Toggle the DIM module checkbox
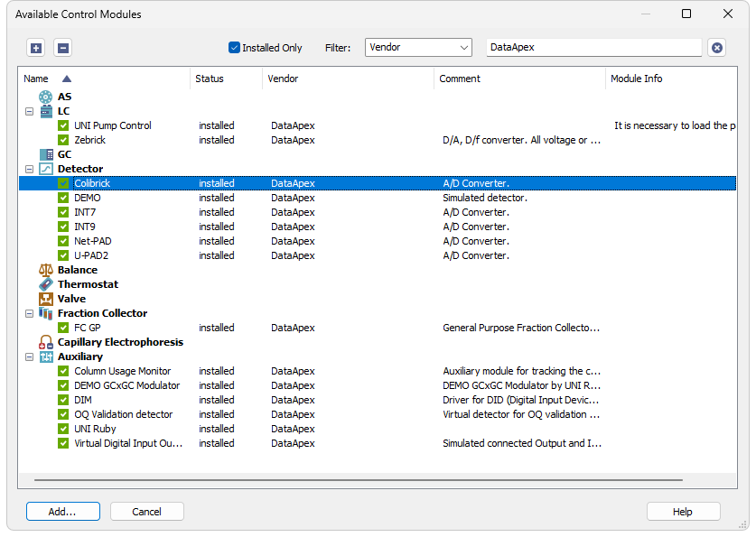This screenshot has width=756, height=537. [x=63, y=400]
